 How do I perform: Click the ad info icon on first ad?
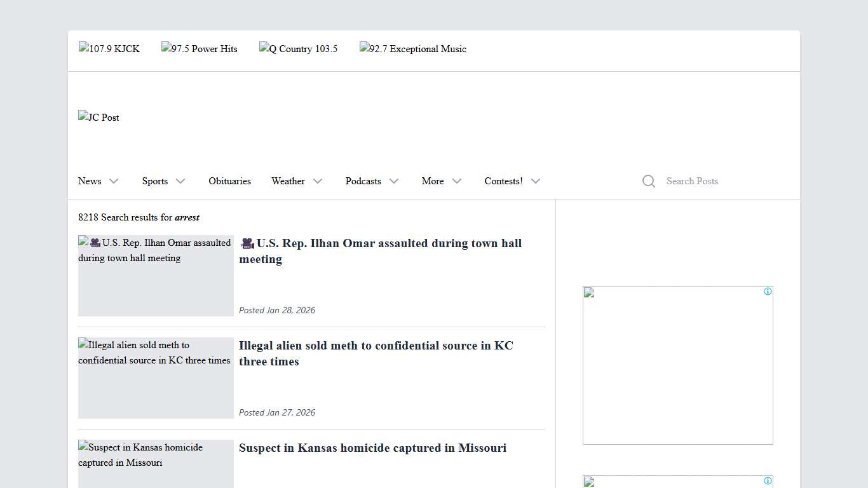click(x=768, y=292)
